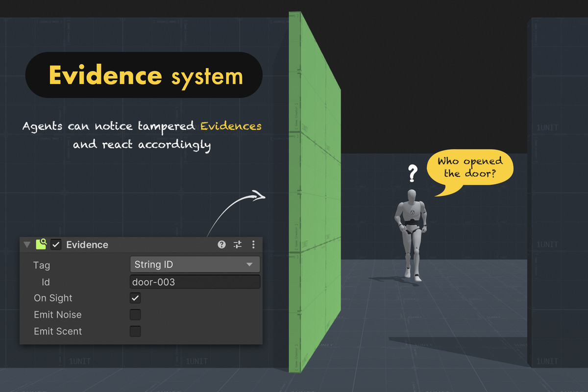
Task: Click the "Evidence system" title banner
Action: coord(144,75)
